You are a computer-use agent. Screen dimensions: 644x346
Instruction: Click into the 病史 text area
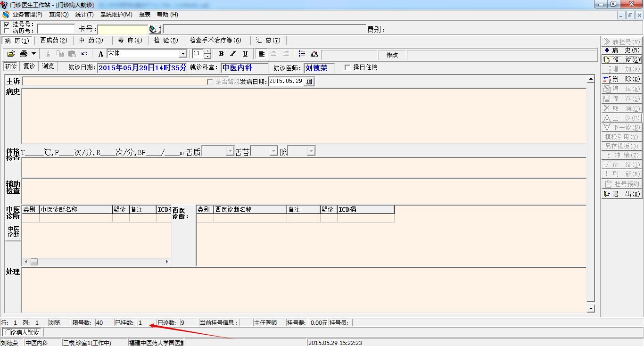304,115
